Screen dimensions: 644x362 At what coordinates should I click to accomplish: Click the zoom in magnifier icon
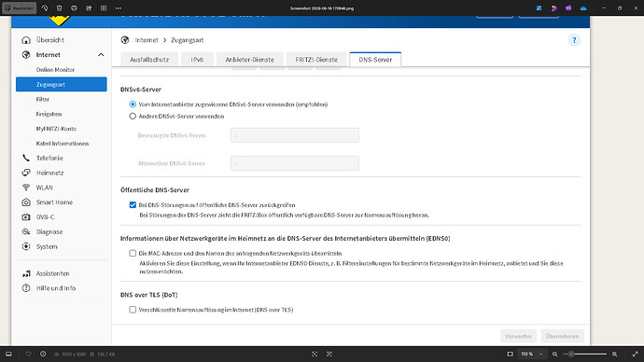point(615,354)
